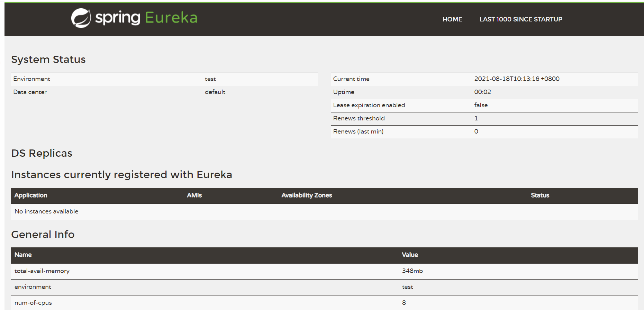Image resolution: width=644 pixels, height=310 pixels.
Task: Click the spring Eureka brand text
Action: coord(146,18)
